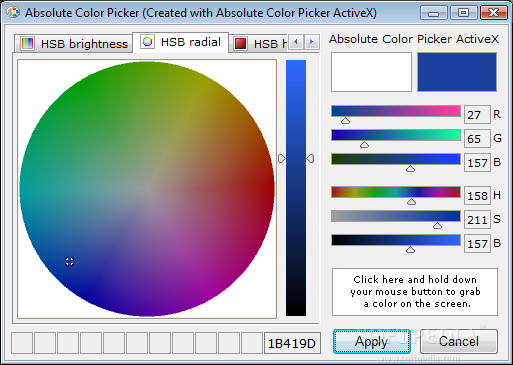Click the crosshair marker on the color wheel
This screenshot has width=513, height=365.
69,262
